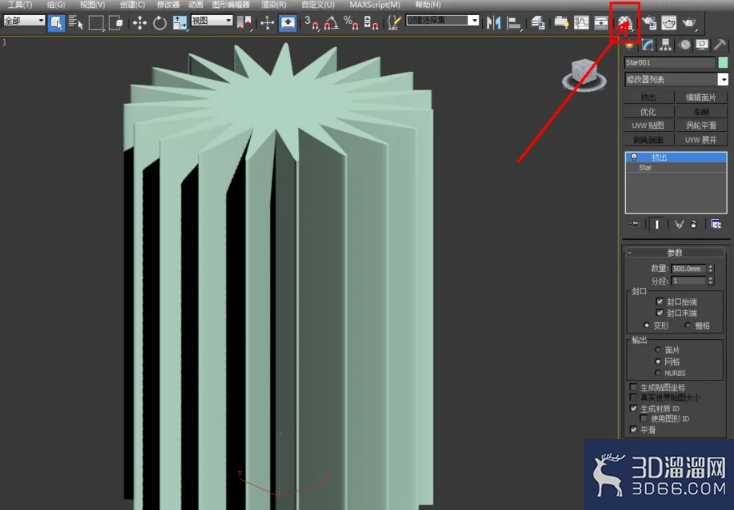Switch to the Motion panel tab
The image size is (734, 510).
[684, 45]
